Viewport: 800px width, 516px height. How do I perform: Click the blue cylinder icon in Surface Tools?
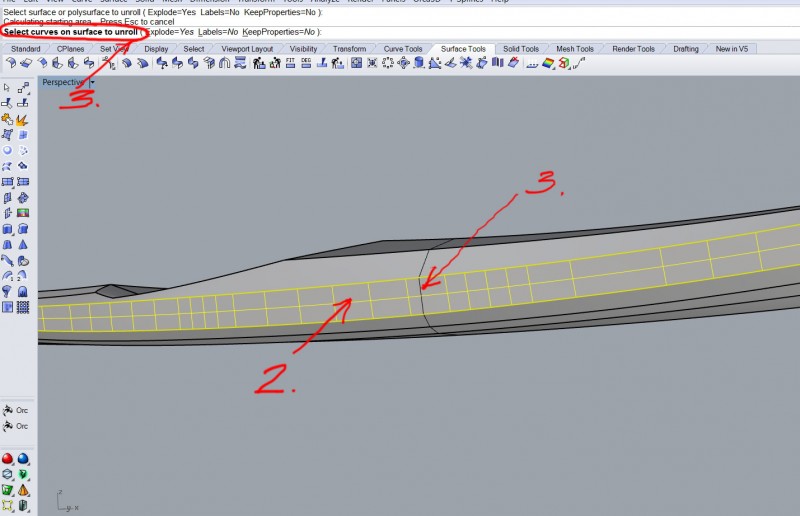coord(419,63)
